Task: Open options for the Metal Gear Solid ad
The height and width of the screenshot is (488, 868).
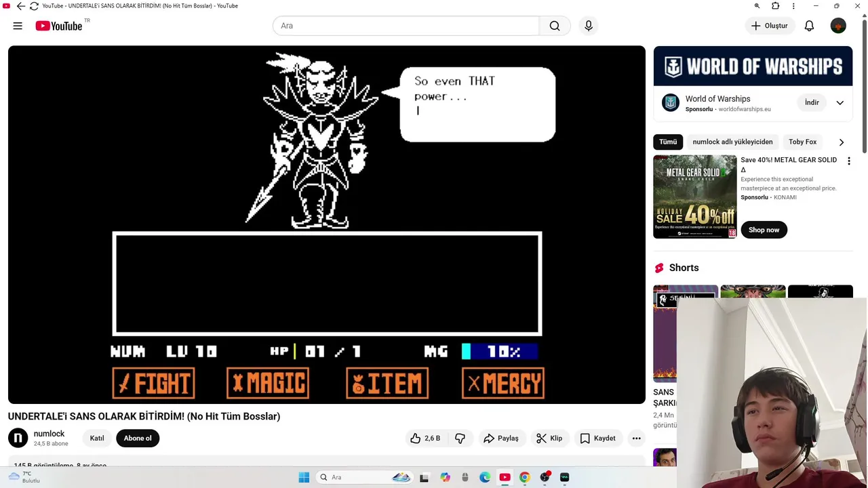Action: [x=848, y=161]
